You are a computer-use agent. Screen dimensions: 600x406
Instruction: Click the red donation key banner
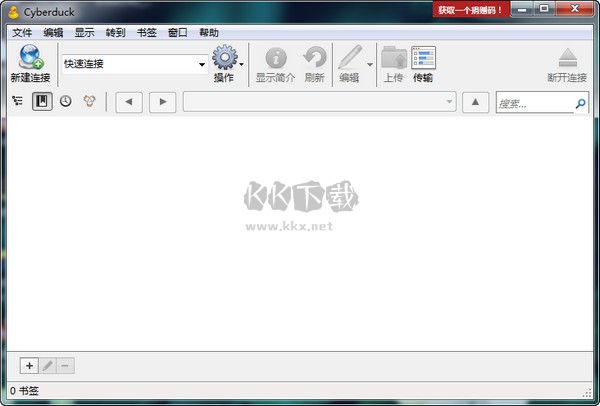pos(471,10)
